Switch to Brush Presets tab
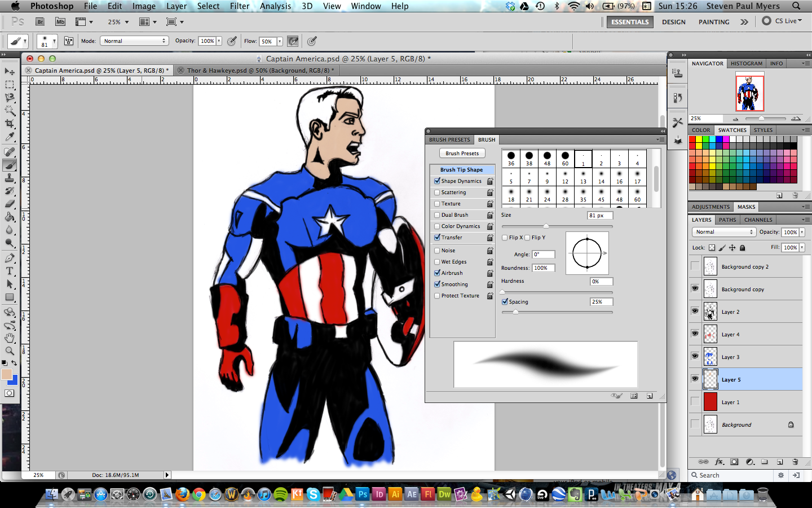This screenshot has width=812, height=508. click(449, 140)
